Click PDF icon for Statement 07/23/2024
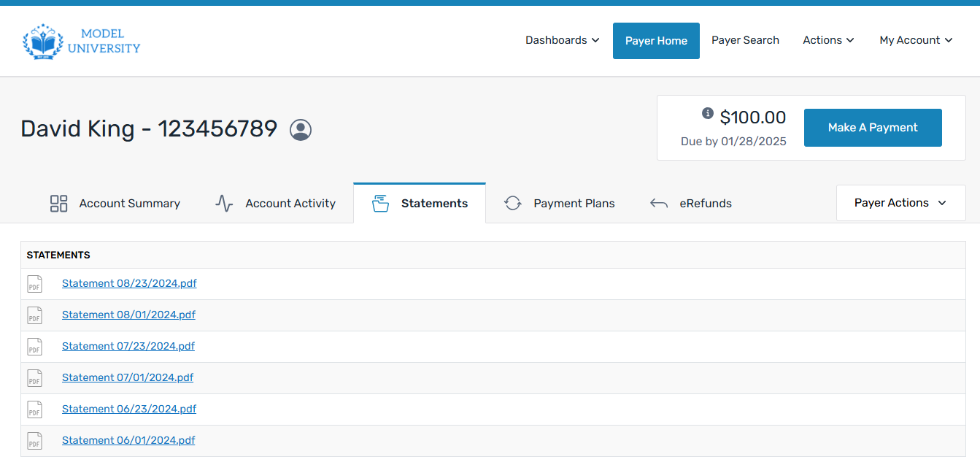980x473 pixels. (x=34, y=347)
